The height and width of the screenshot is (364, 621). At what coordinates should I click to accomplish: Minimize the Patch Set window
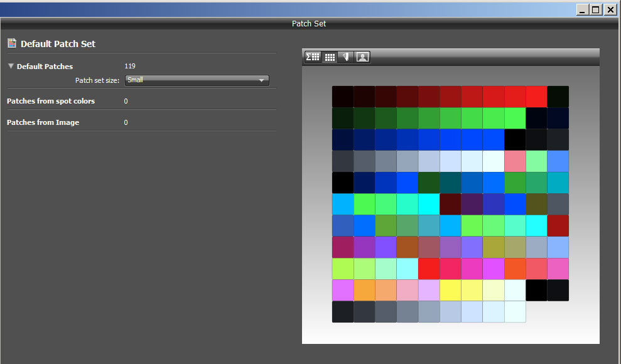pos(582,10)
